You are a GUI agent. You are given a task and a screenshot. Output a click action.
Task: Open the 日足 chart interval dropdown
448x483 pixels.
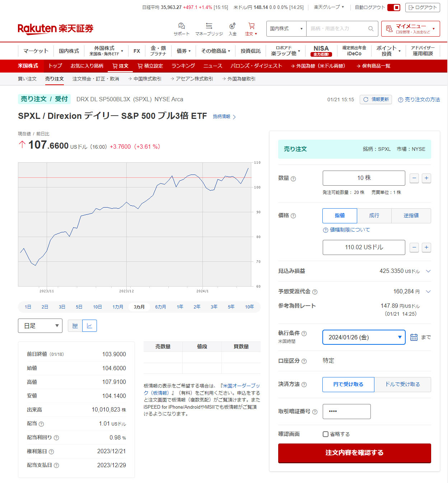tap(40, 326)
